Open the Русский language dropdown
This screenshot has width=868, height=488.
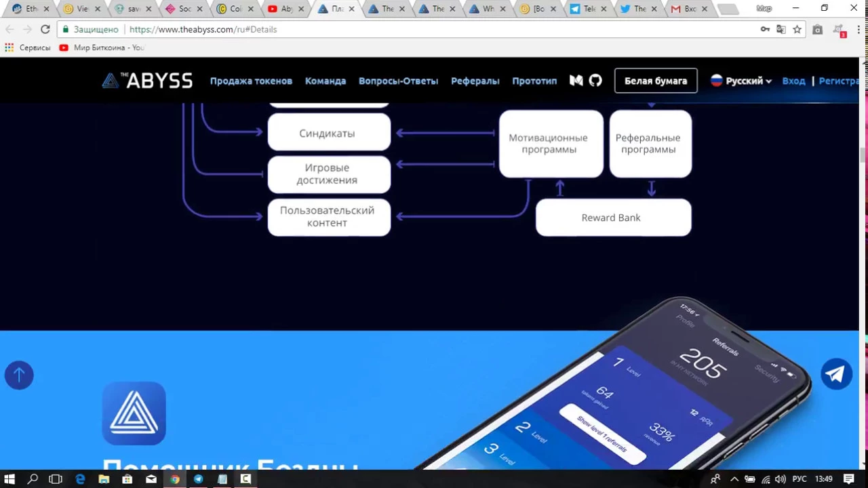(741, 81)
